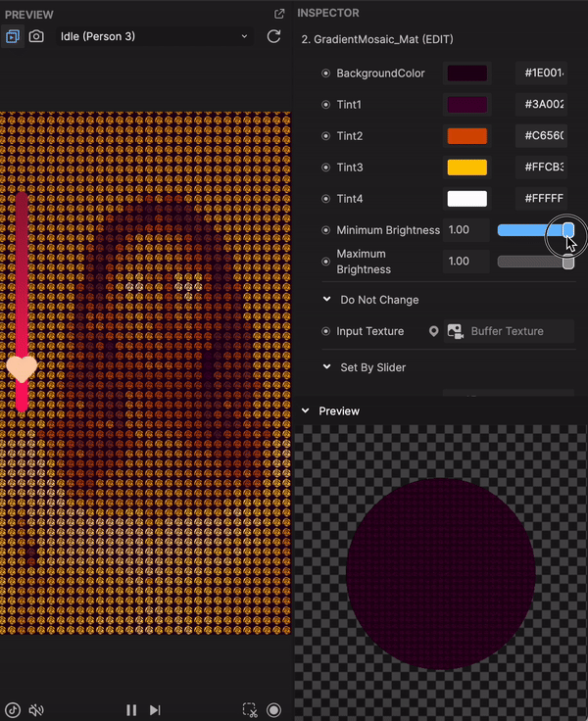Pause the preview playback
The image size is (588, 721).
click(x=131, y=710)
